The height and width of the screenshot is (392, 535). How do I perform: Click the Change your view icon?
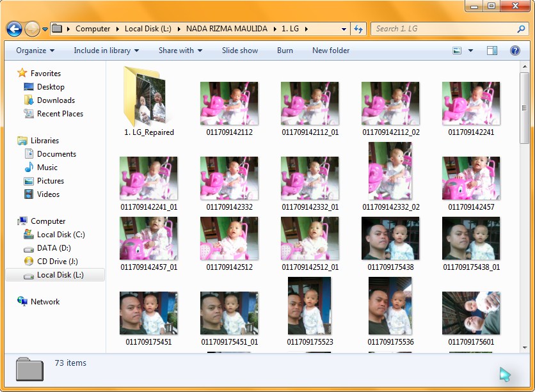click(x=457, y=51)
